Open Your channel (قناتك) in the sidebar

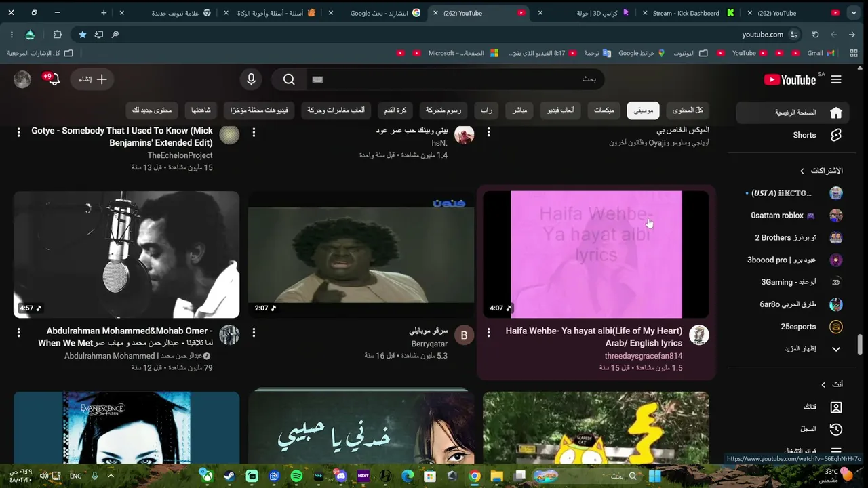point(792,407)
